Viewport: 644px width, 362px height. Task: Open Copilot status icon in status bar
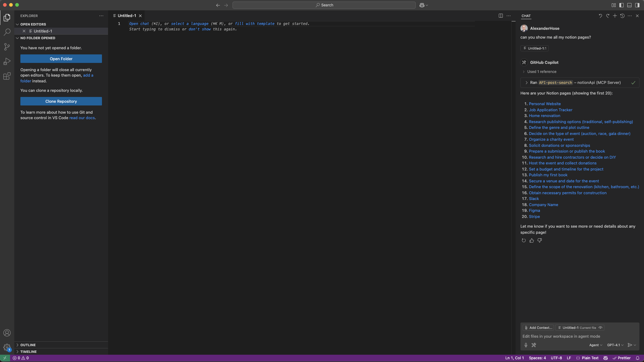pyautogui.click(x=606, y=358)
